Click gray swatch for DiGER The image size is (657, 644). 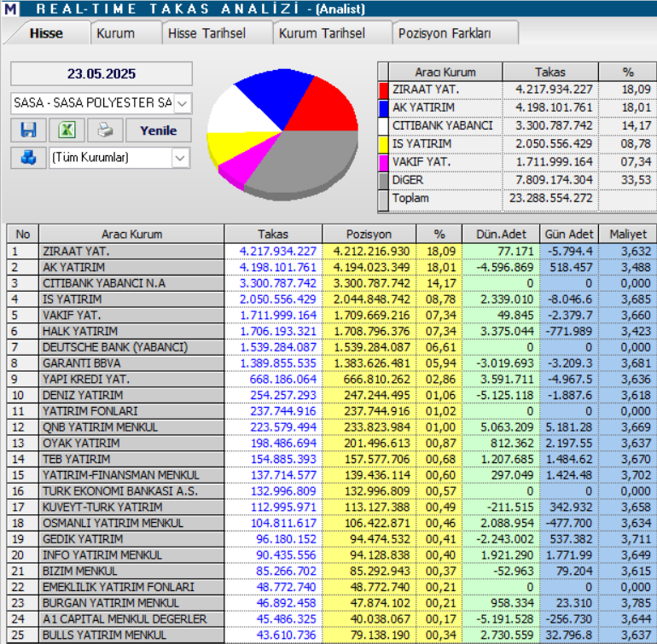click(383, 181)
